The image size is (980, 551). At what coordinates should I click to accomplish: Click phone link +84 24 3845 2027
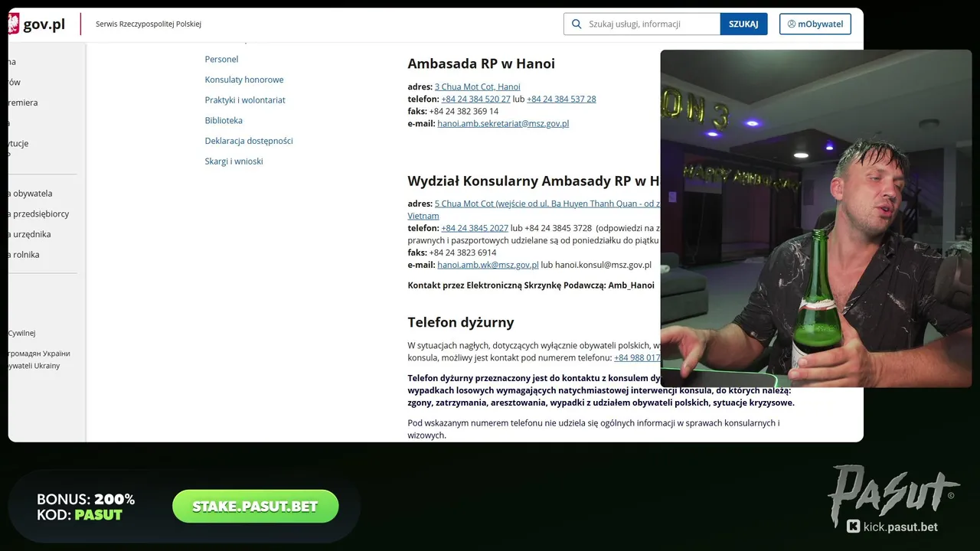(475, 228)
